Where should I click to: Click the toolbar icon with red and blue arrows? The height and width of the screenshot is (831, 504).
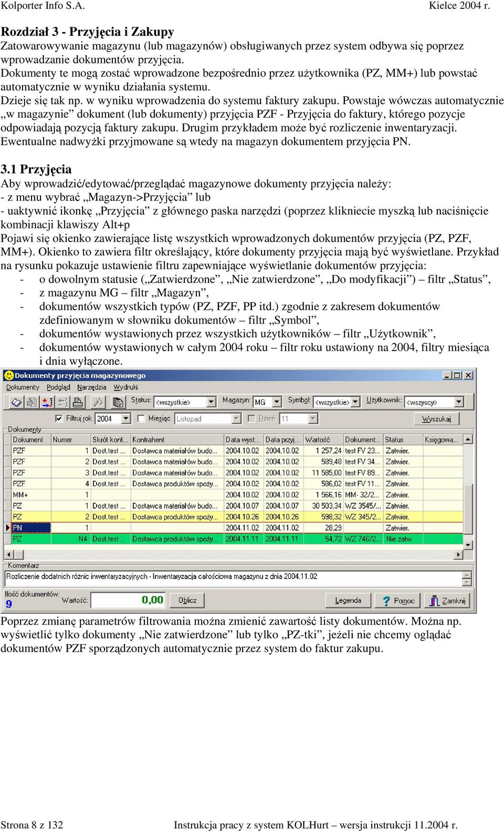(x=47, y=402)
